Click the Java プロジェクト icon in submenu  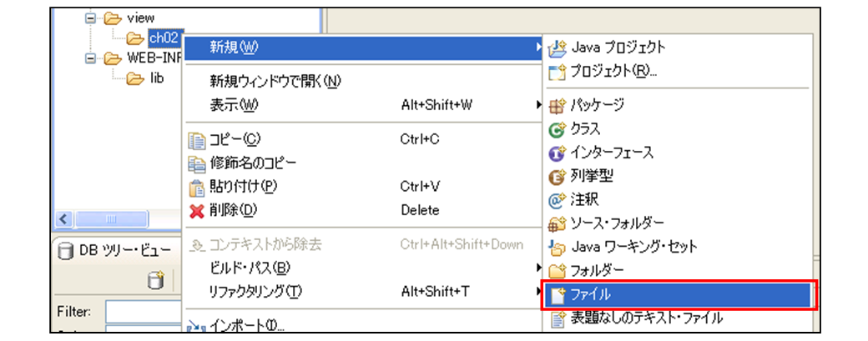557,48
